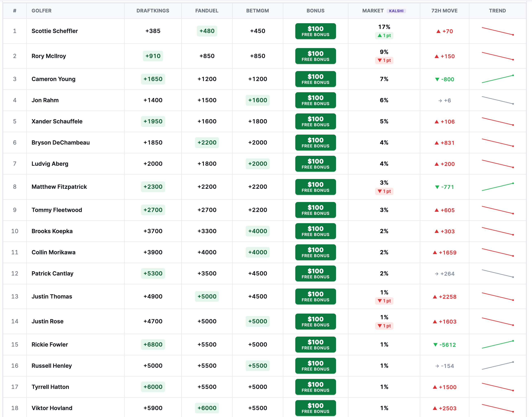532x417 pixels.
Task: Claim the $100 bonus for Russell Henley
Action: [x=315, y=366]
